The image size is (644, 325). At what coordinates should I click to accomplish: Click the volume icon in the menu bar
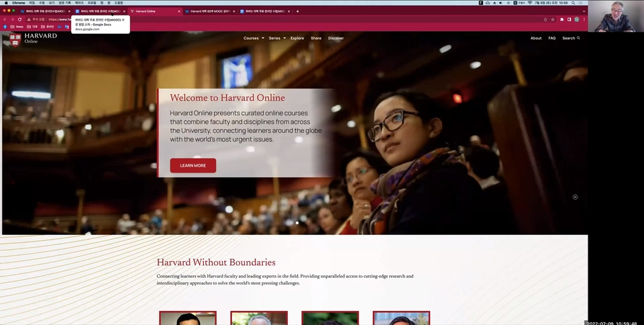(x=500, y=3)
